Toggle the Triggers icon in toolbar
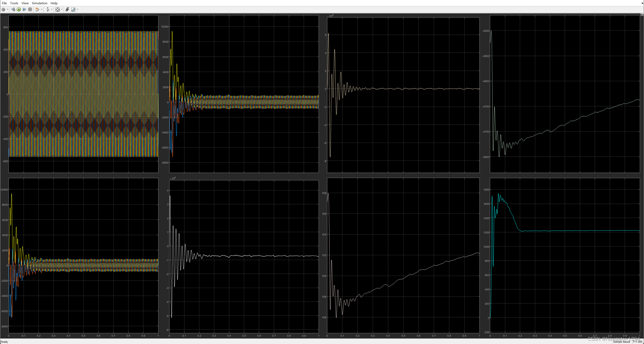The height and width of the screenshot is (344, 644). [67, 10]
